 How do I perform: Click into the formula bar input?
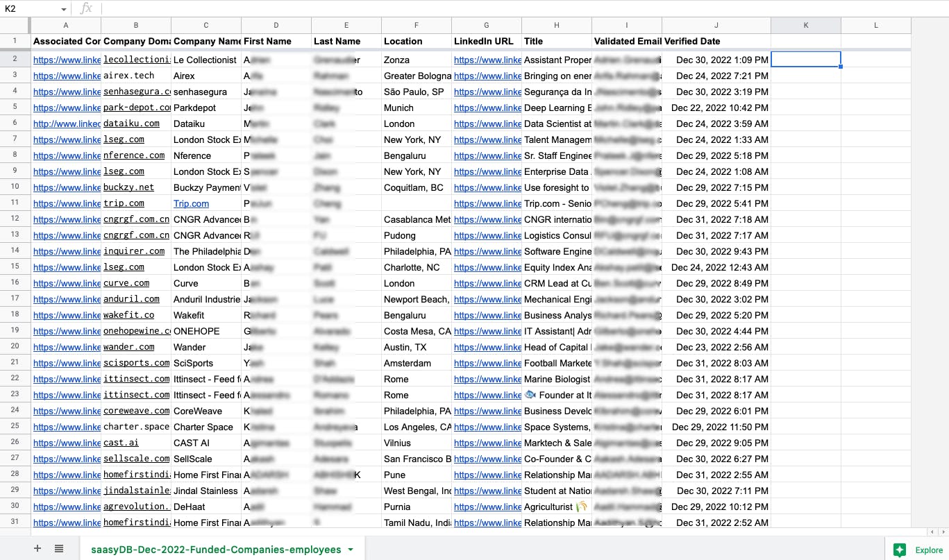tap(524, 8)
